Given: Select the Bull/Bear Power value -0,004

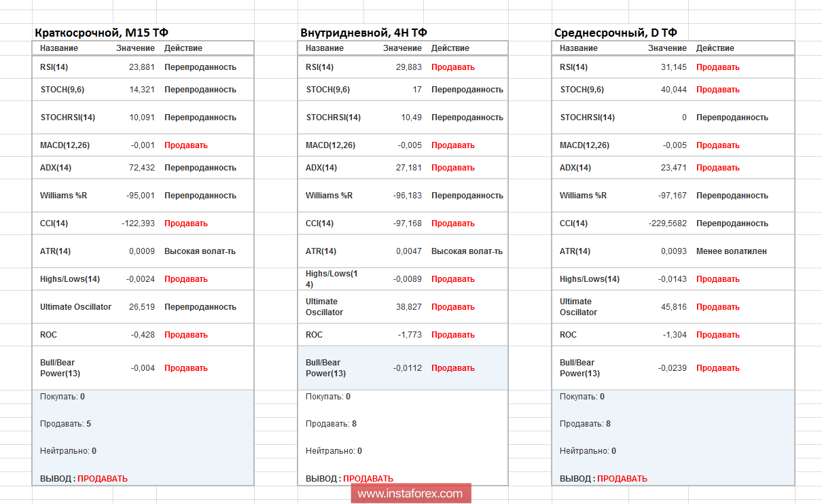Looking at the screenshot, I should click(143, 368).
